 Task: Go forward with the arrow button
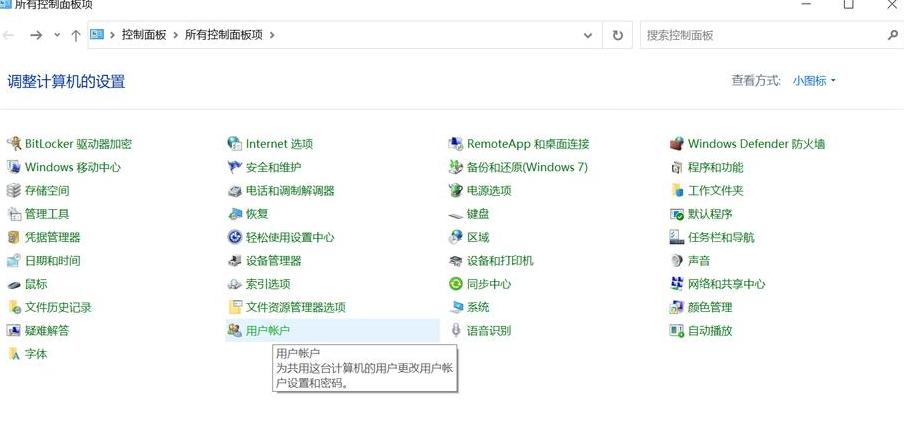pos(36,35)
